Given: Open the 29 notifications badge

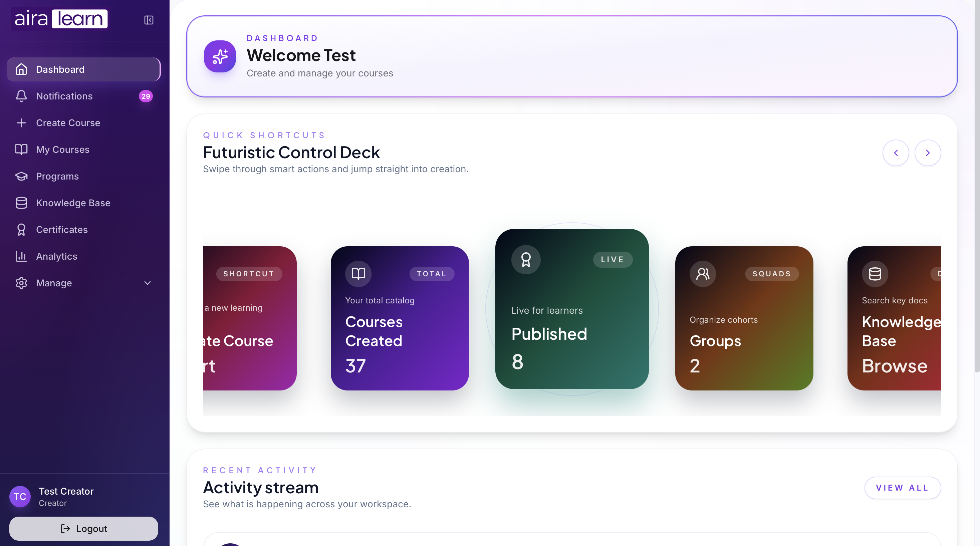Looking at the screenshot, I should 146,96.
